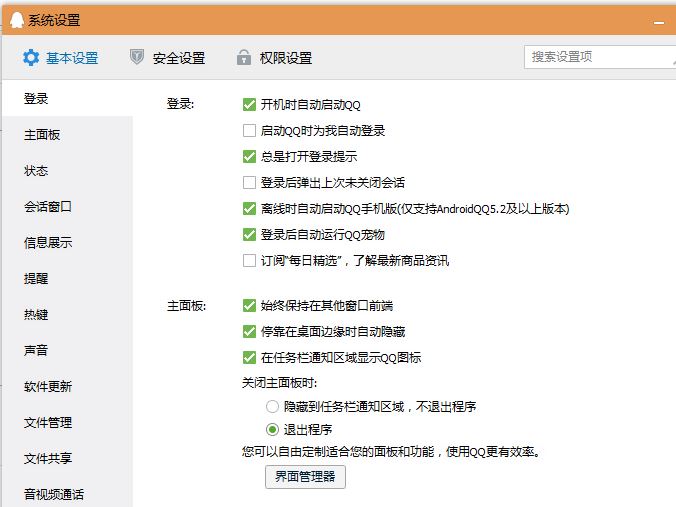The image size is (676, 507).
Task: Click the QQ penguin icon in title bar
Action: (17, 20)
